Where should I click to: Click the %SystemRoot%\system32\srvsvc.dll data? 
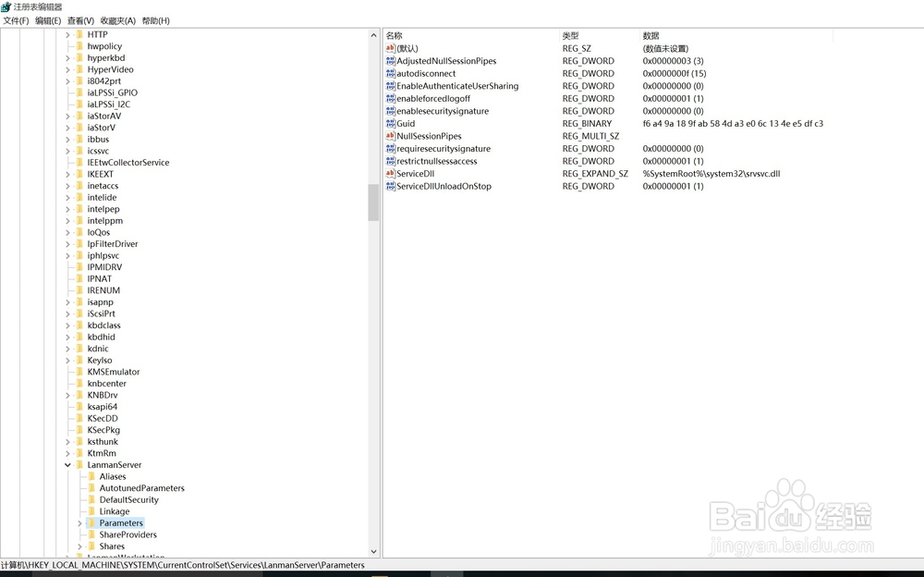point(711,174)
